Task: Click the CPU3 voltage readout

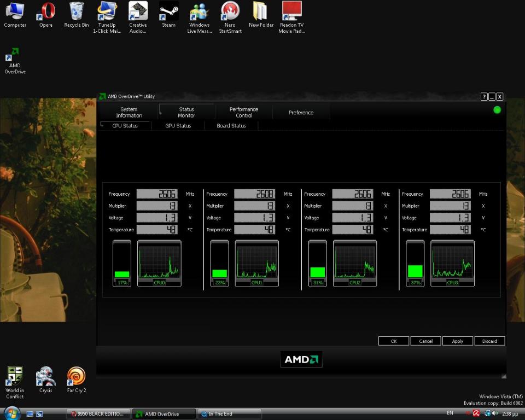Action: pyautogui.click(x=450, y=218)
